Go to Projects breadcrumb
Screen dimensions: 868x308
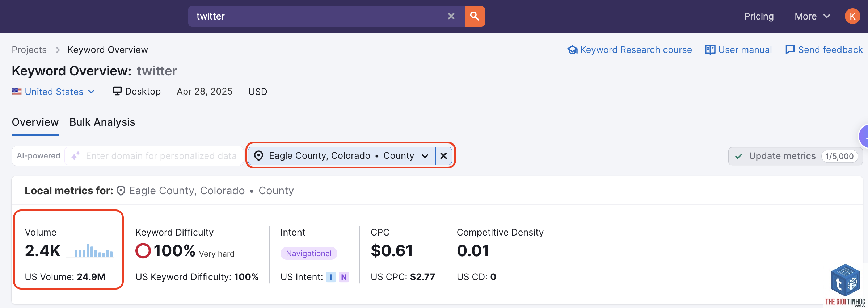point(29,50)
